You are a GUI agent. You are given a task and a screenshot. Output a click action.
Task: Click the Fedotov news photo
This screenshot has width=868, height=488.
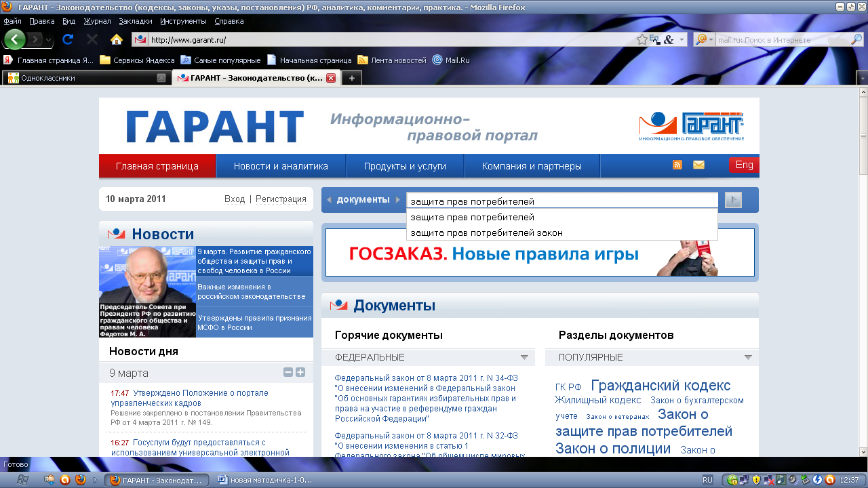(x=147, y=291)
